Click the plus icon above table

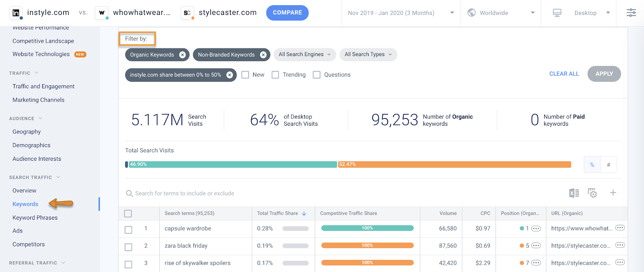pyautogui.click(x=613, y=193)
